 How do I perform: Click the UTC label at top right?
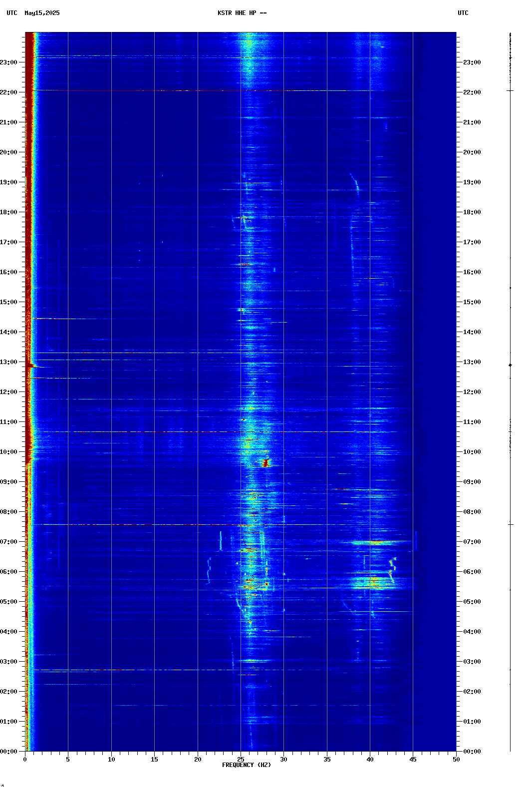pos(463,13)
